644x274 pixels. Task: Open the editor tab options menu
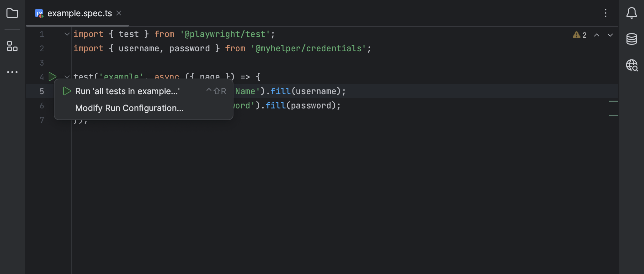coord(605,13)
